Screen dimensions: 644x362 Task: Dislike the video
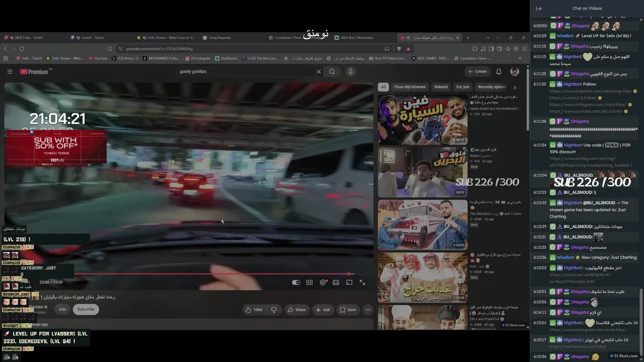pyautogui.click(x=274, y=310)
